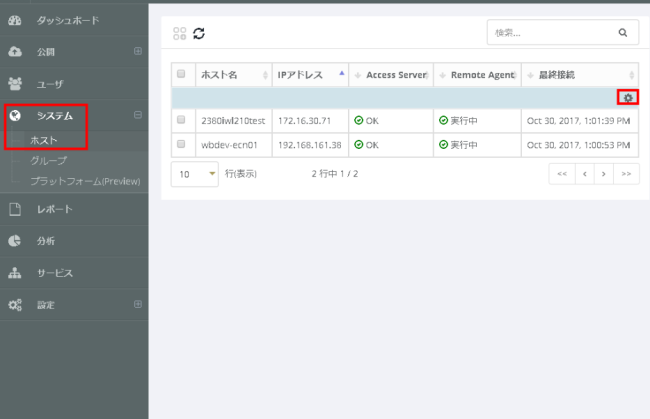Open the gear settings icon in table
Image resolution: width=650 pixels, height=419 pixels.
pos(628,97)
